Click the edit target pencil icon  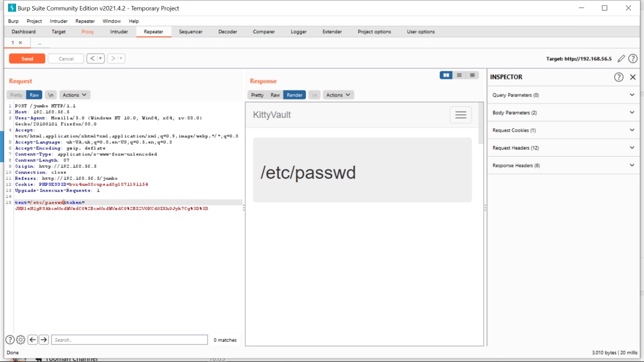tap(621, 59)
